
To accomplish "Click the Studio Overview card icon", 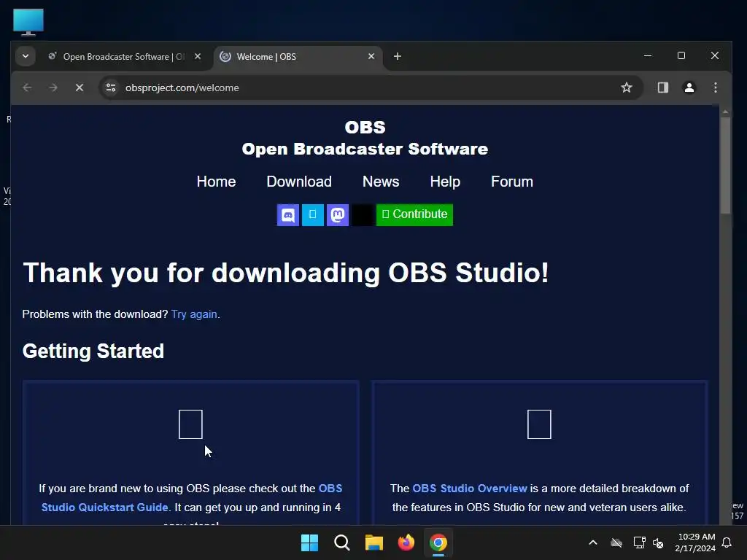I will click(539, 424).
